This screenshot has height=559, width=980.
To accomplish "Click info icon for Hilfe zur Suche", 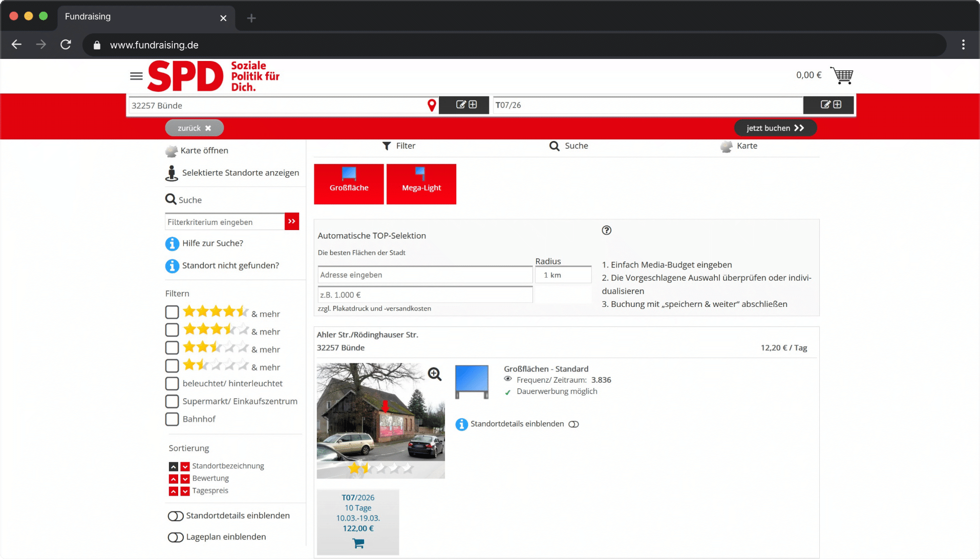I will pos(172,244).
